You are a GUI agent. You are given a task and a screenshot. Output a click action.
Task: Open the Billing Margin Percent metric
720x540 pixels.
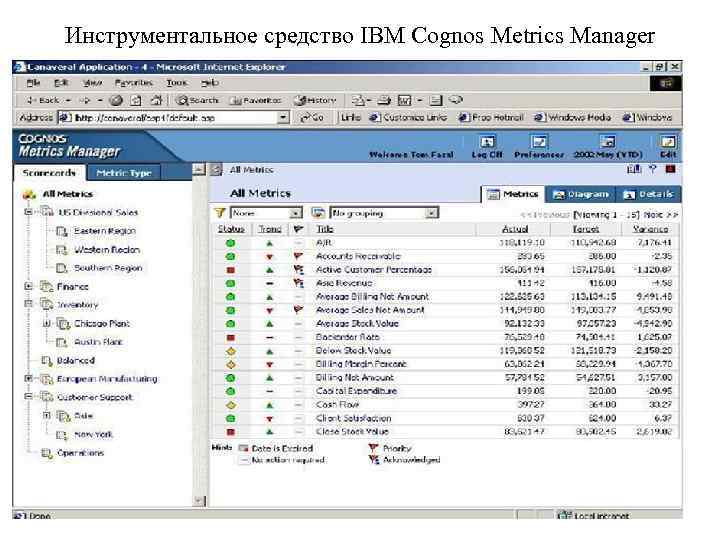pos(361,364)
